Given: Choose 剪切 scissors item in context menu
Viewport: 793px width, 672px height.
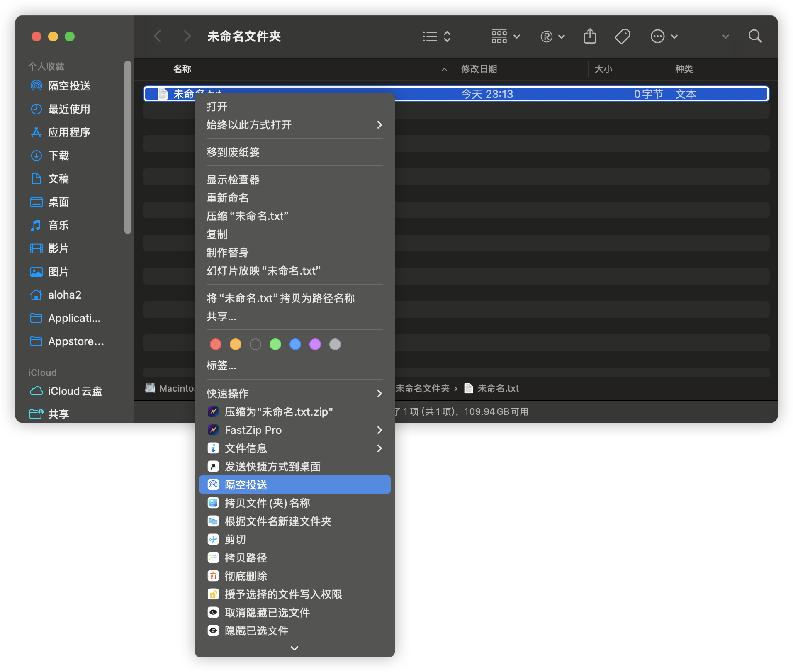Looking at the screenshot, I should click(235, 540).
